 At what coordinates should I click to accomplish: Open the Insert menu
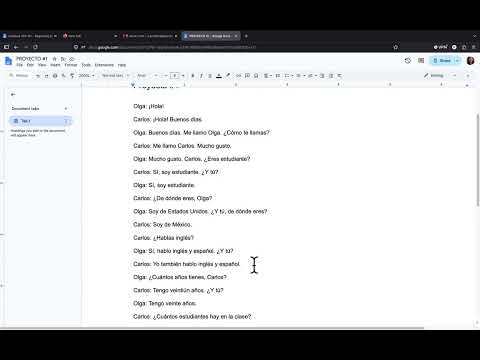tap(55, 65)
